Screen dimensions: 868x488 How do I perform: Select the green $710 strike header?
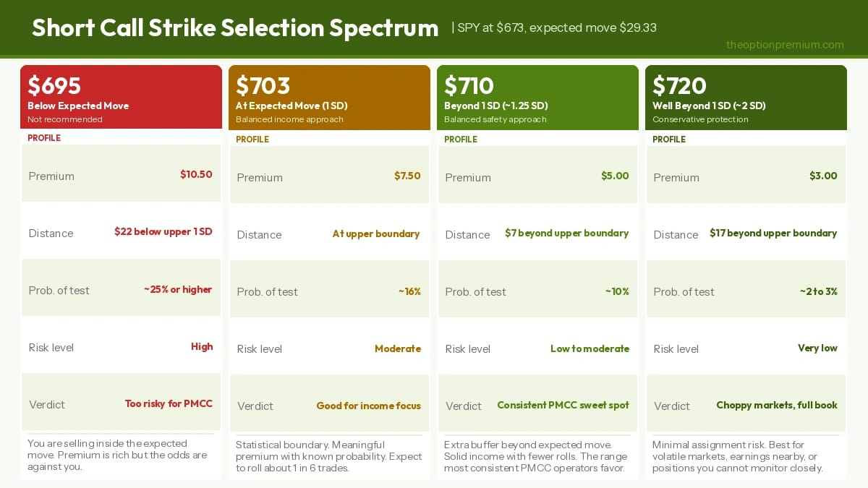[537, 97]
